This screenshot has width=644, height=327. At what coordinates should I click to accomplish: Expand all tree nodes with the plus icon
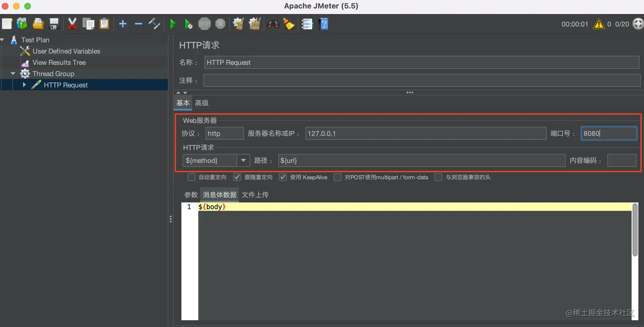click(123, 24)
